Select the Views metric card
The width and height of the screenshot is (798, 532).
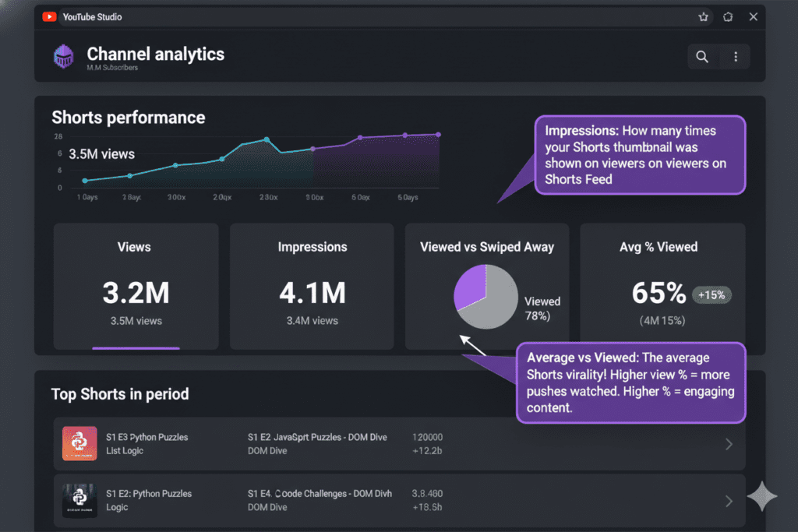pos(136,286)
